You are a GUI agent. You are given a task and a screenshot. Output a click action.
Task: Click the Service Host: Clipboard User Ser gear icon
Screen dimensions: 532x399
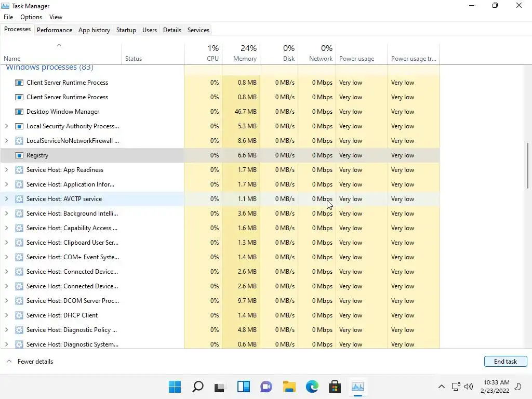[x=19, y=243]
